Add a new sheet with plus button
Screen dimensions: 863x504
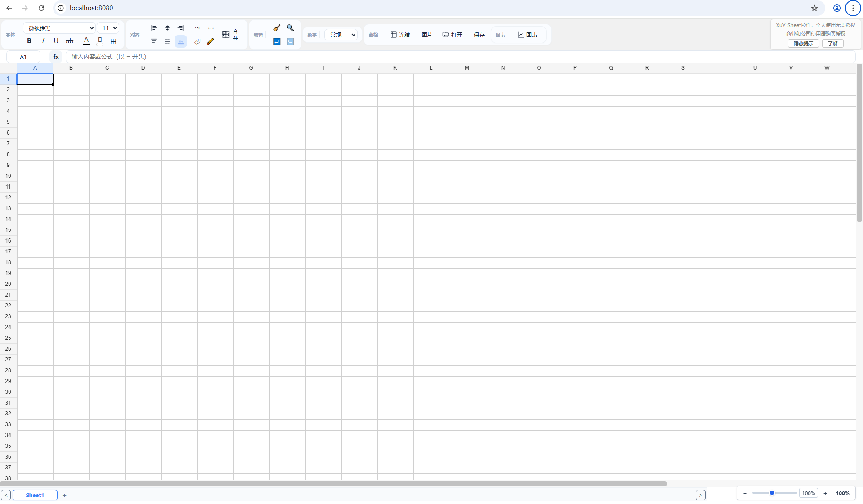tap(64, 495)
